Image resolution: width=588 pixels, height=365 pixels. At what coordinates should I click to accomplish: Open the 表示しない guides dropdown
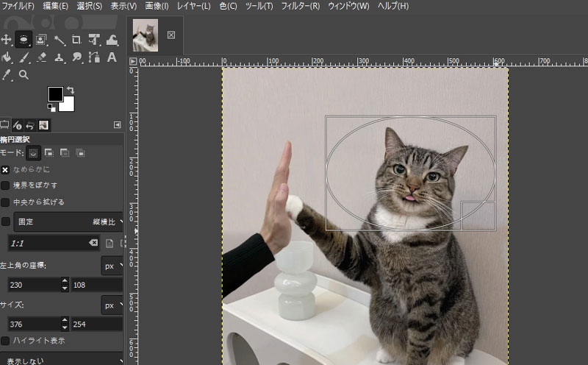[x=62, y=361]
